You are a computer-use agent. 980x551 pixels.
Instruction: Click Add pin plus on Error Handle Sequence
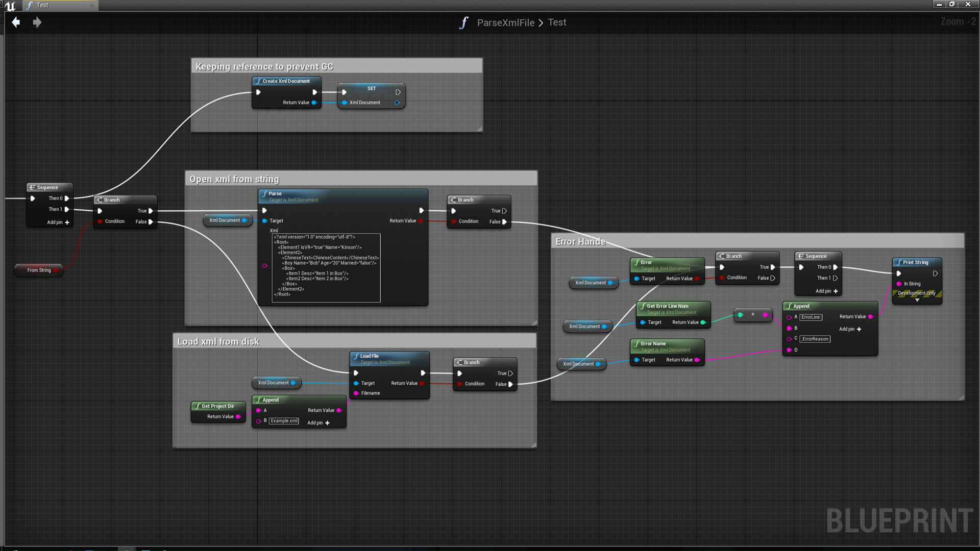(836, 291)
